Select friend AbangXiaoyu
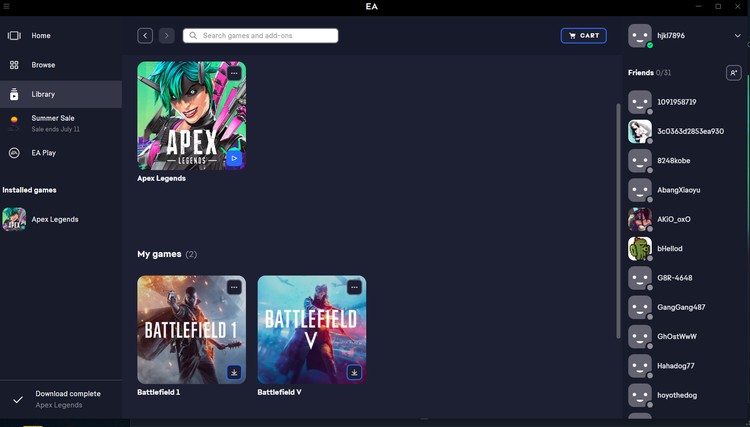750x427 pixels. pos(685,190)
